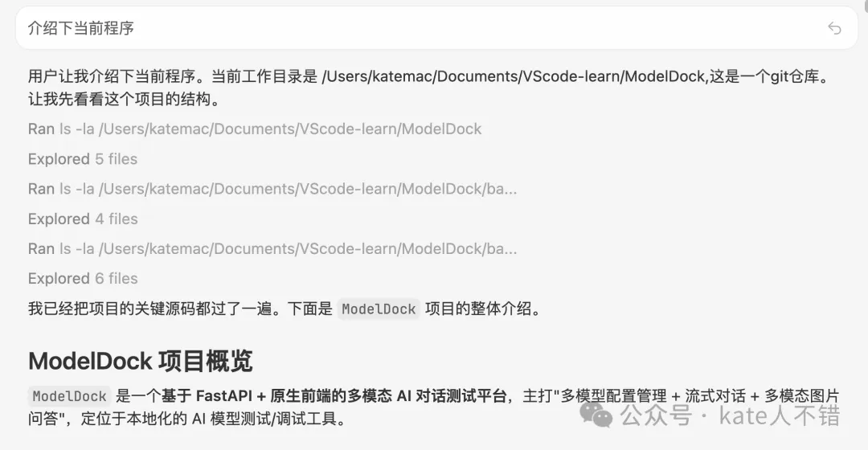Click the thinking text starting '用户让我介绍下当前程序'

432,88
